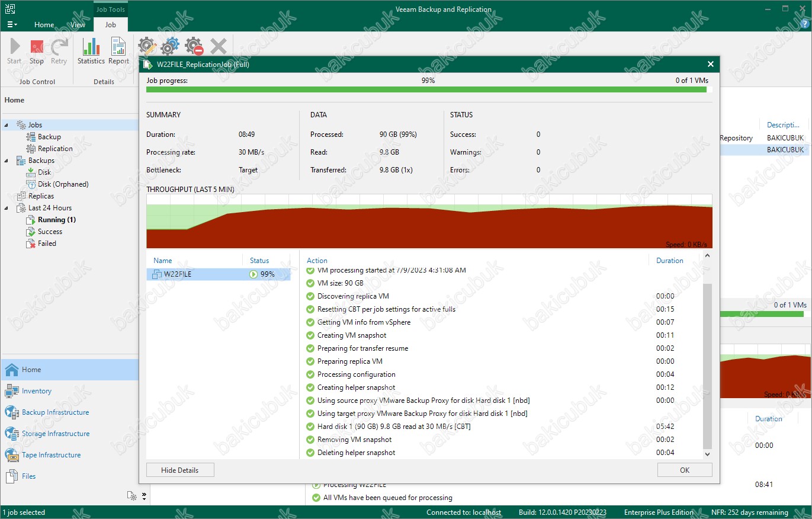Switch to the Home ribbon tab
Screen dimensions: 812x519
click(44, 25)
